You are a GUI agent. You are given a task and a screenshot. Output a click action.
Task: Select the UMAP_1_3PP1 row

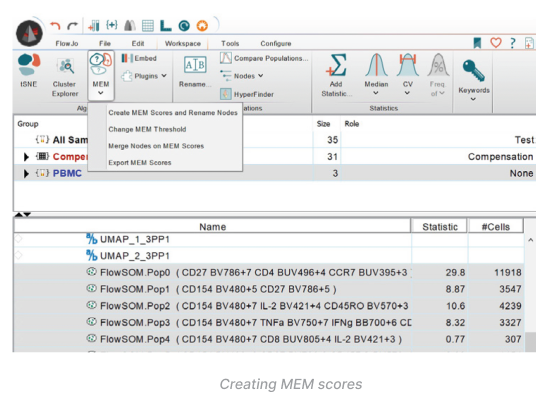pyautogui.click(x=269, y=239)
